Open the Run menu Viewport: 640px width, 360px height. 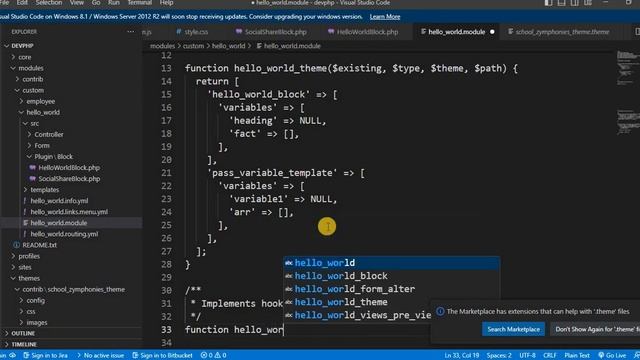[114, 3]
